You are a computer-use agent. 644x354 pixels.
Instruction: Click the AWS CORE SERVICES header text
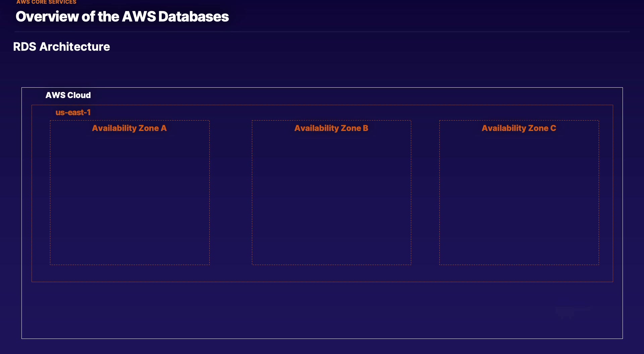[x=46, y=2]
